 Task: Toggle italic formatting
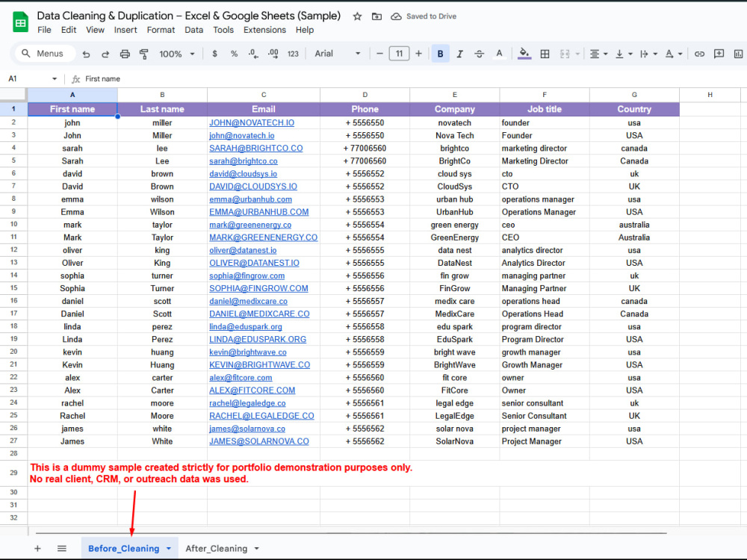[x=459, y=54]
